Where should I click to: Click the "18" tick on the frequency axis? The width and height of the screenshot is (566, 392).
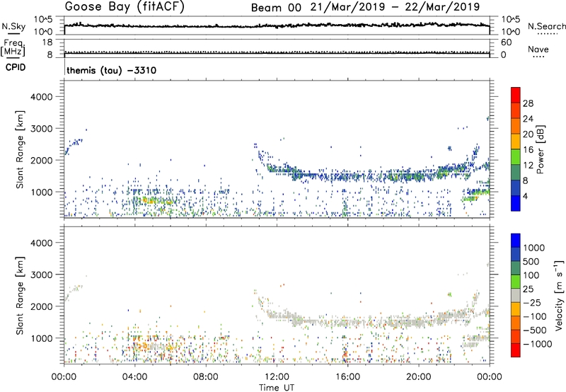(x=47, y=42)
